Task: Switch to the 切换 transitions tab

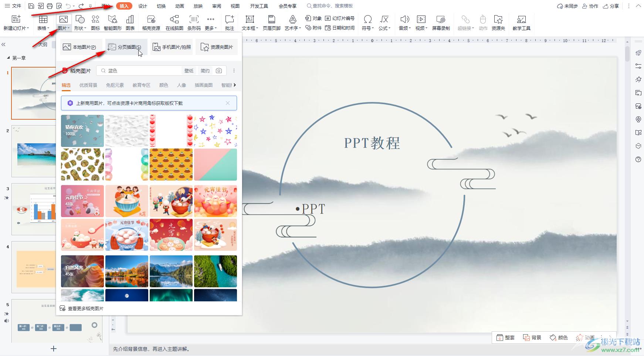Action: click(161, 6)
